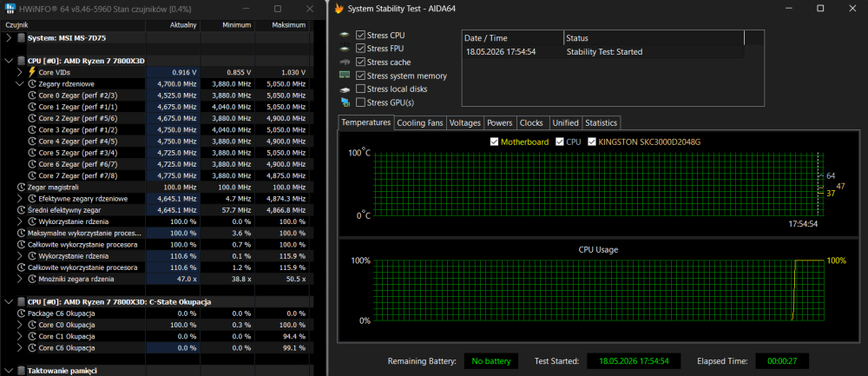Click the Stress GPU monitor icon
Screen dimensions: 868x376
(345, 102)
